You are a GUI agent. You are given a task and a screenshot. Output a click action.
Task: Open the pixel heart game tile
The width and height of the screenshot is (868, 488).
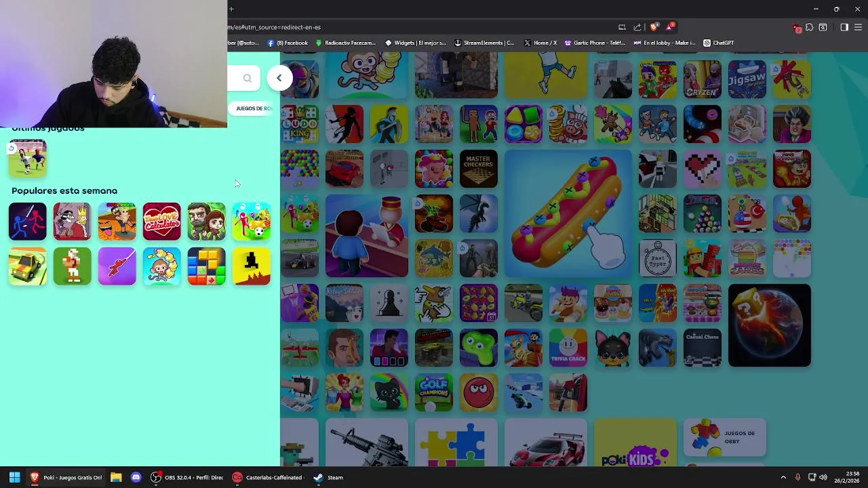[x=702, y=169]
